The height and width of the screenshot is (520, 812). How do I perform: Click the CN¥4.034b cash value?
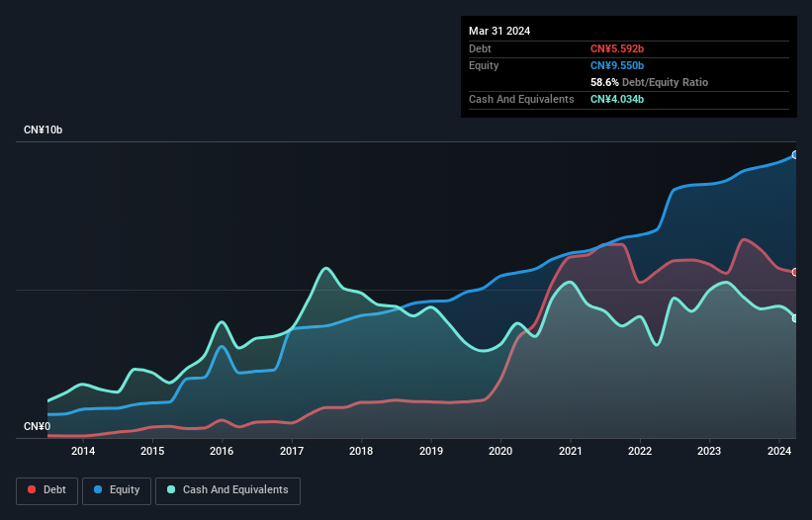click(617, 99)
